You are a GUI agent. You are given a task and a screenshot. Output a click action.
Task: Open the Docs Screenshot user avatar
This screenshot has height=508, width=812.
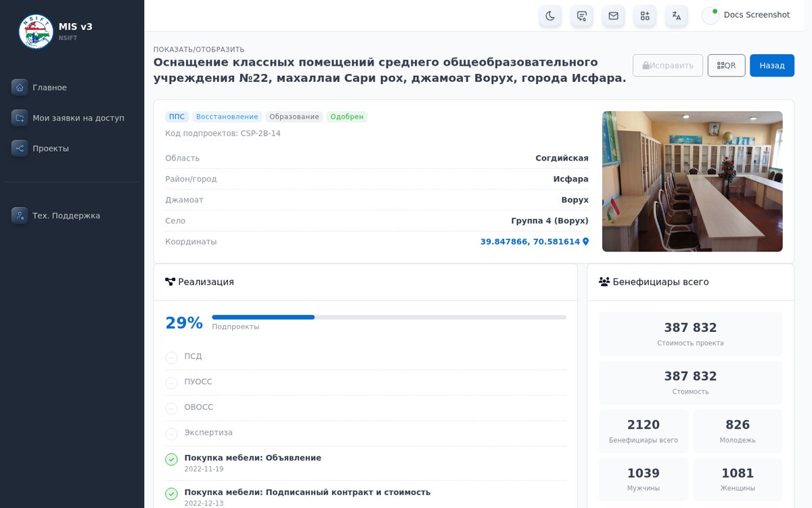point(710,16)
